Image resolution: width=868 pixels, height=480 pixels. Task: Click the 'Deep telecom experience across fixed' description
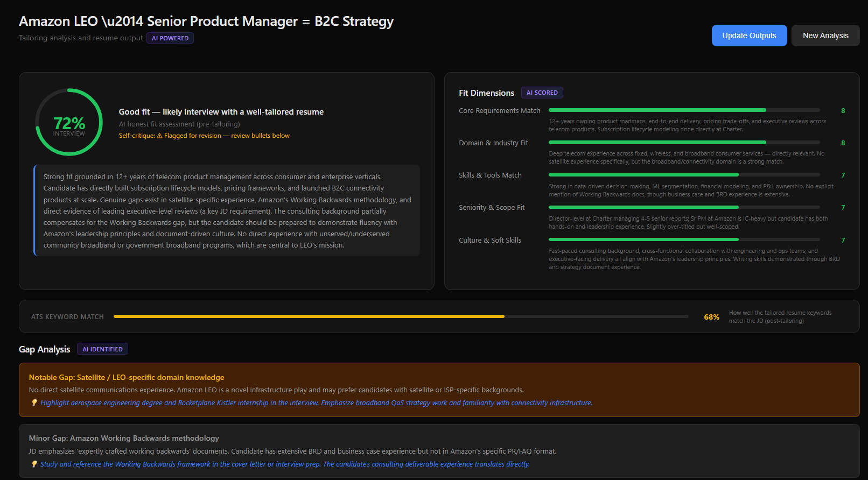(x=687, y=158)
